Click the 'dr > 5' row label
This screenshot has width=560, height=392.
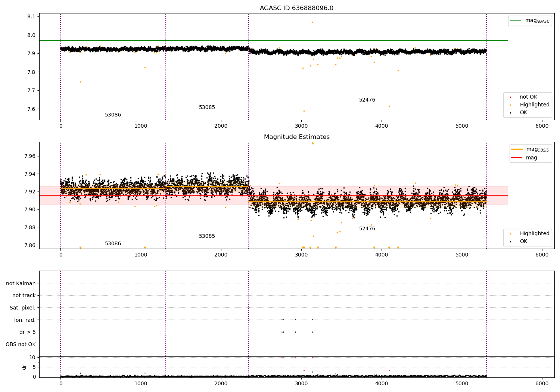(x=28, y=332)
